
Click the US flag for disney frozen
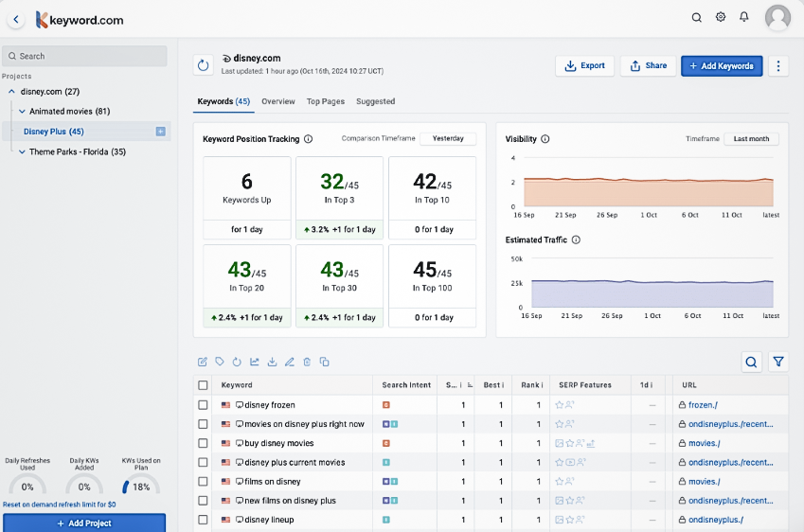[x=225, y=405]
